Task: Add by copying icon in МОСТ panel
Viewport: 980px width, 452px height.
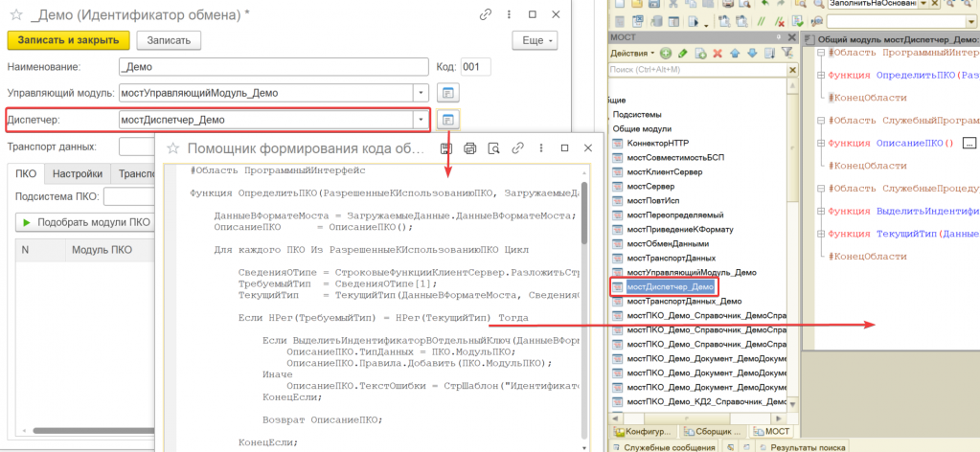Action: click(700, 54)
